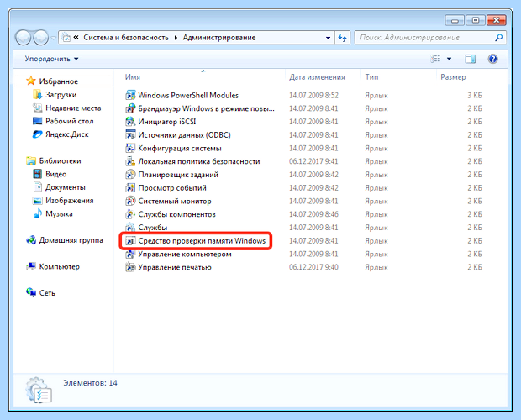Select the Инициатор iSCSI icon
The width and height of the screenshot is (521, 420).
pyautogui.click(x=130, y=122)
